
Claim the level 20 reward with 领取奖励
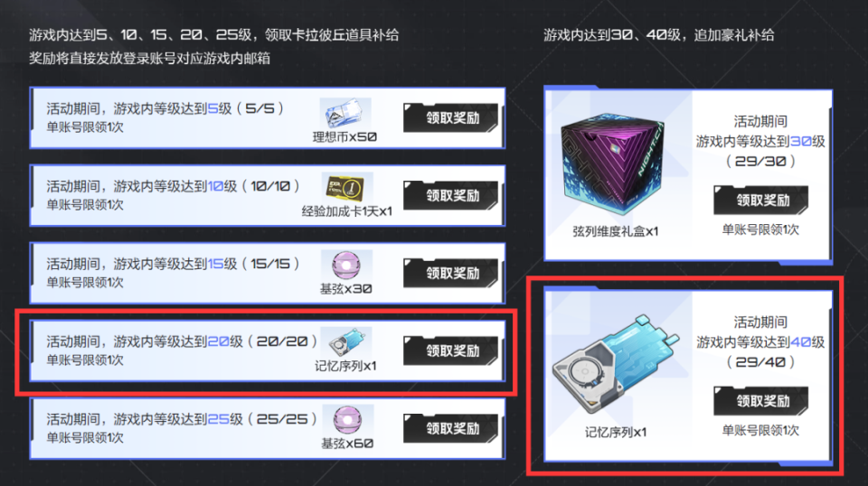(450, 350)
